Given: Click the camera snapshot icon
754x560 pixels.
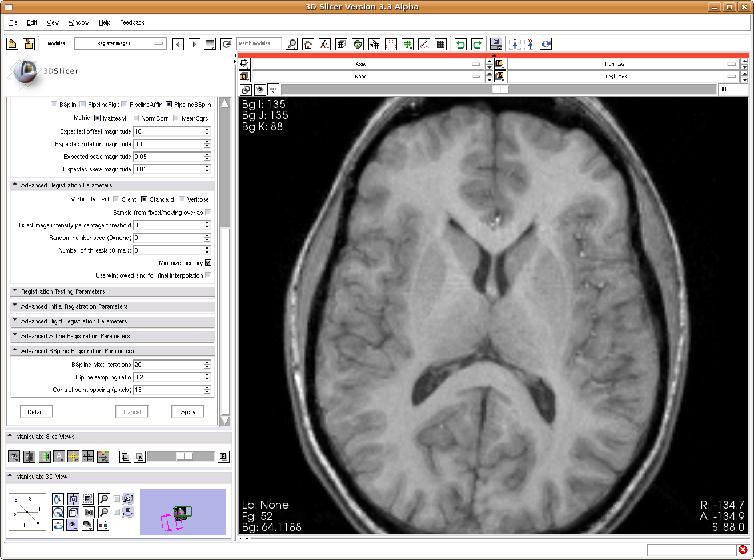Looking at the screenshot, I should [88, 512].
